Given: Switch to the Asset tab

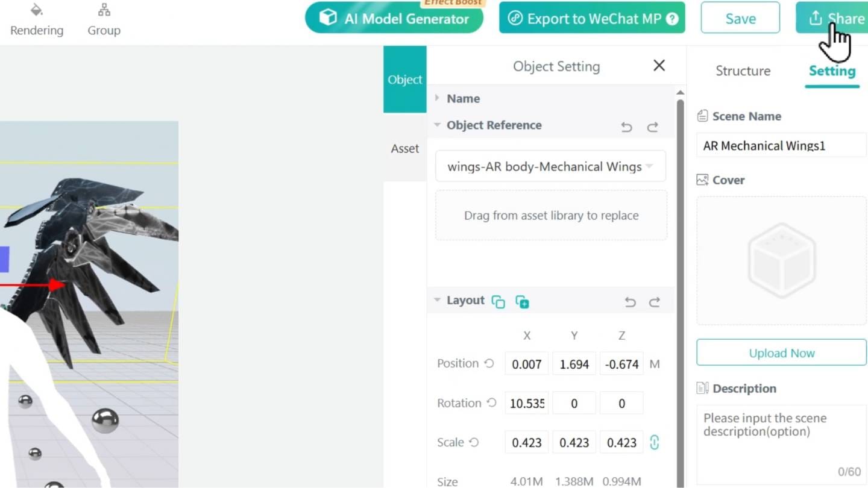Looking at the screenshot, I should point(404,148).
